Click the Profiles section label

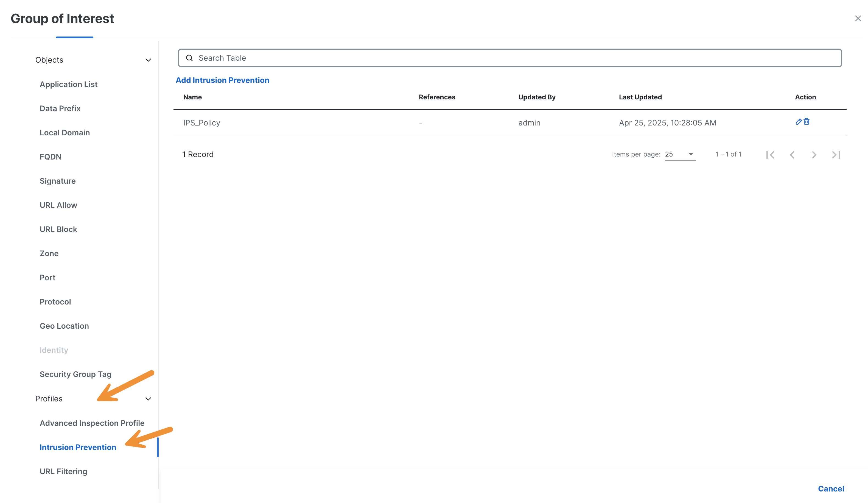pos(49,399)
